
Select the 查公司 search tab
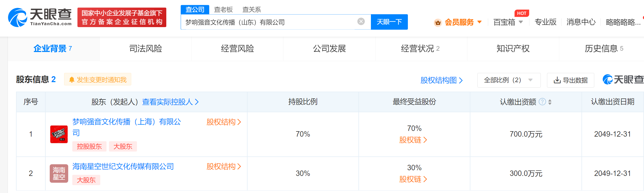(x=195, y=9)
